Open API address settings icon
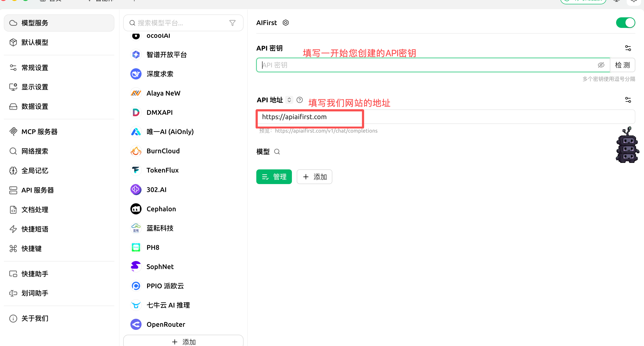644x346 pixels. (x=628, y=100)
